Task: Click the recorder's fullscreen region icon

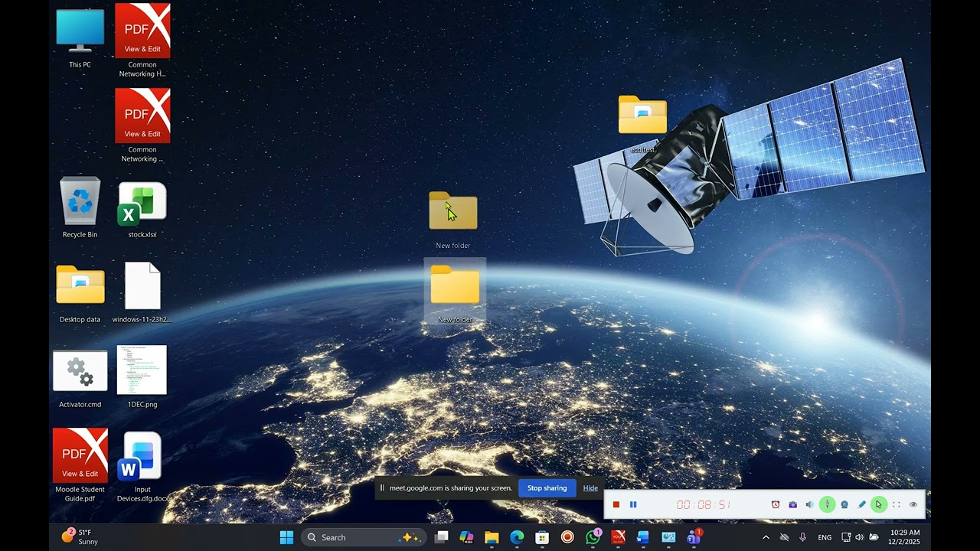Action: tap(897, 504)
